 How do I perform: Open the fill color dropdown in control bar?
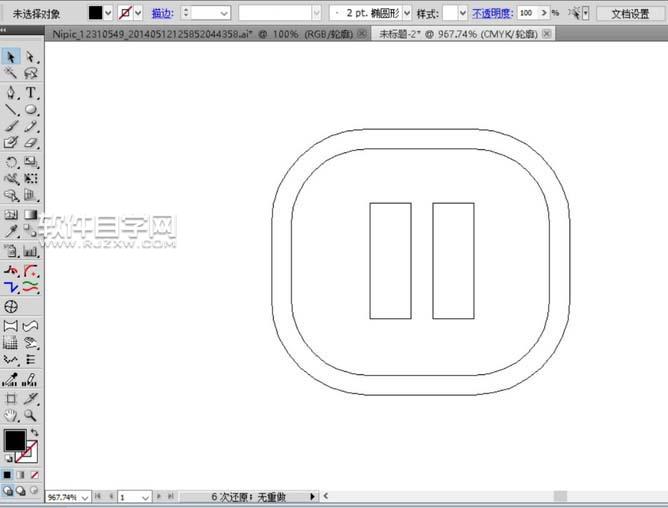coord(109,13)
